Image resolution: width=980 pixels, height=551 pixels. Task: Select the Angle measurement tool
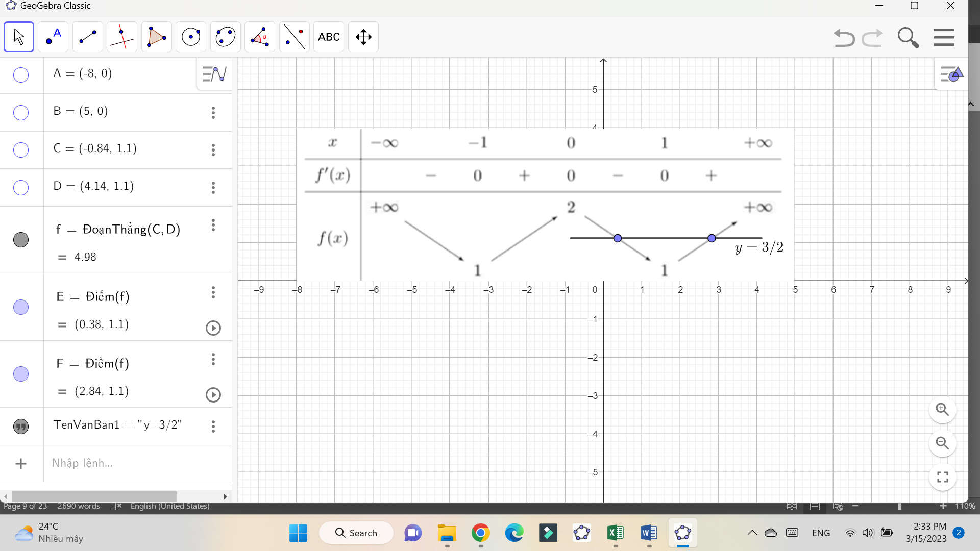[260, 37]
